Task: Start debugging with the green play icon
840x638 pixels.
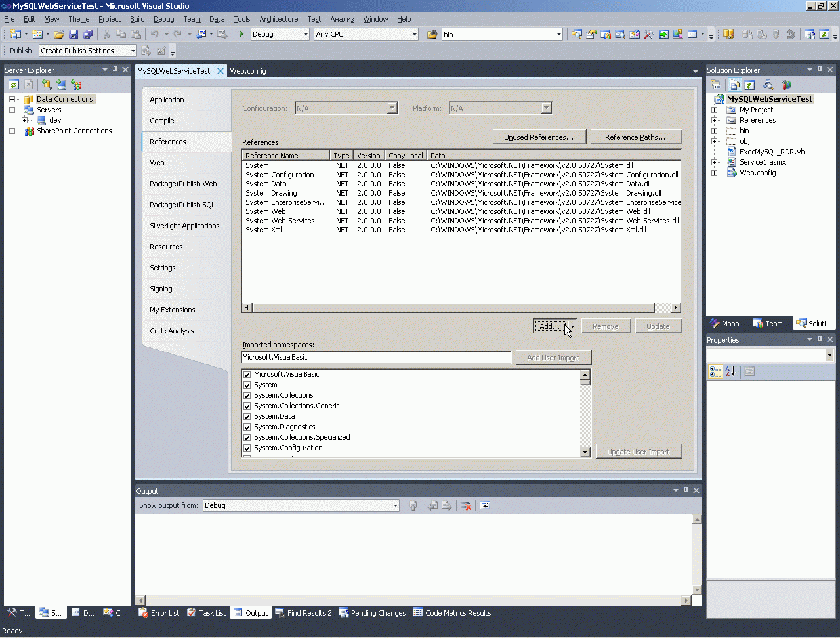Action: [x=241, y=34]
